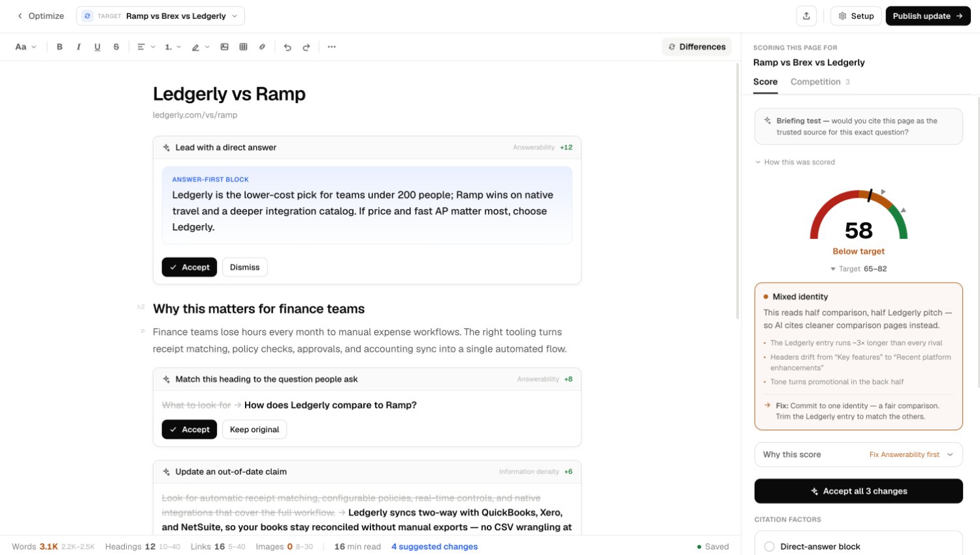Undo the last edit
Screen dimensions: 980x555
click(287, 47)
